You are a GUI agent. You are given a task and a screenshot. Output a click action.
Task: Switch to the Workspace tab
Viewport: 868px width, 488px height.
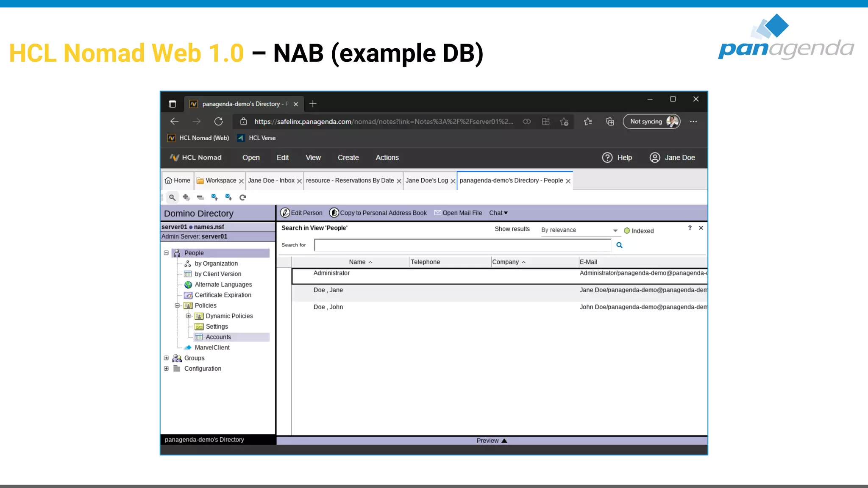tap(217, 180)
